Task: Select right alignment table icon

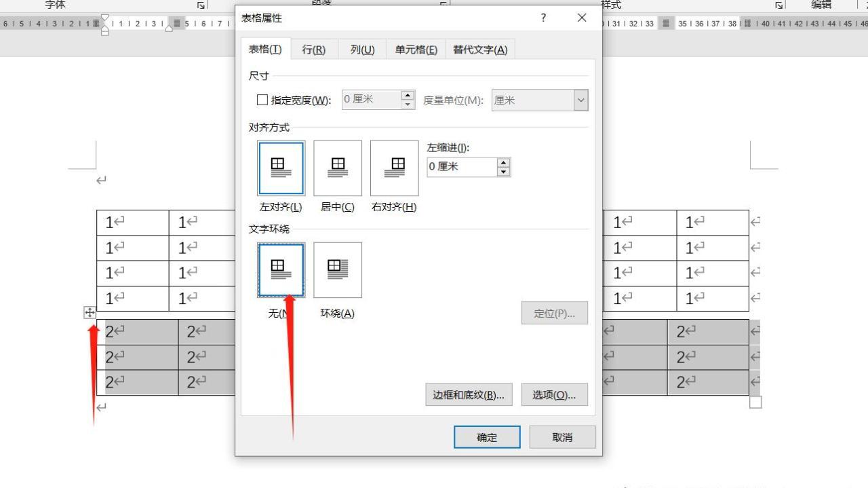Action: (x=395, y=168)
